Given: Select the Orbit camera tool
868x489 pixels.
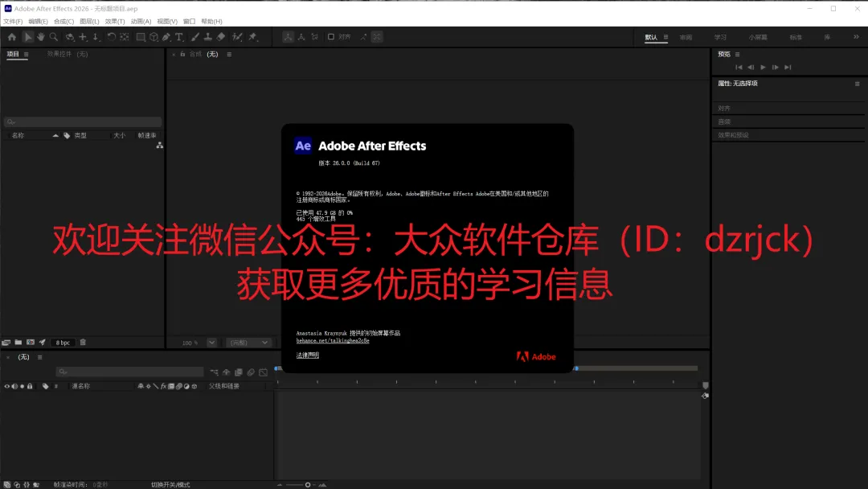Looking at the screenshot, I should pos(70,37).
